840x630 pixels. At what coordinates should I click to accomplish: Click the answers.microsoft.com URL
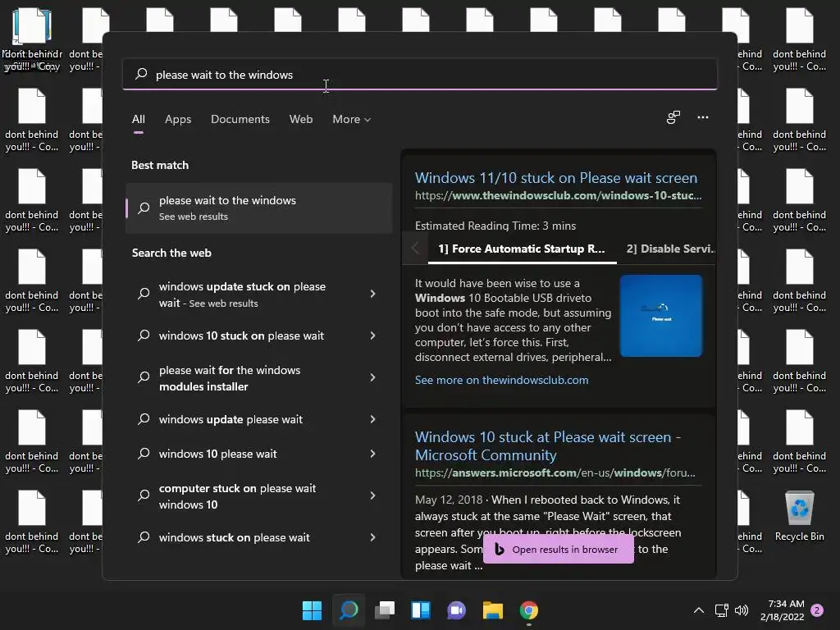pos(555,473)
